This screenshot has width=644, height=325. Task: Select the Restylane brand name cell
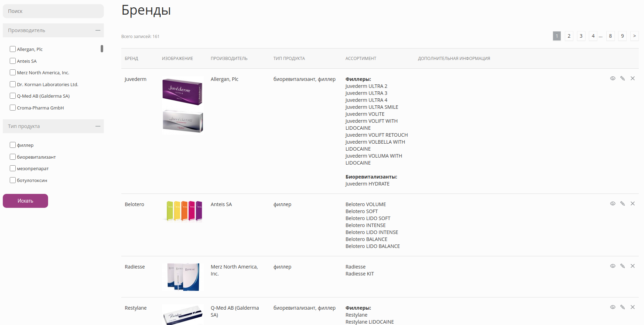[x=136, y=308]
